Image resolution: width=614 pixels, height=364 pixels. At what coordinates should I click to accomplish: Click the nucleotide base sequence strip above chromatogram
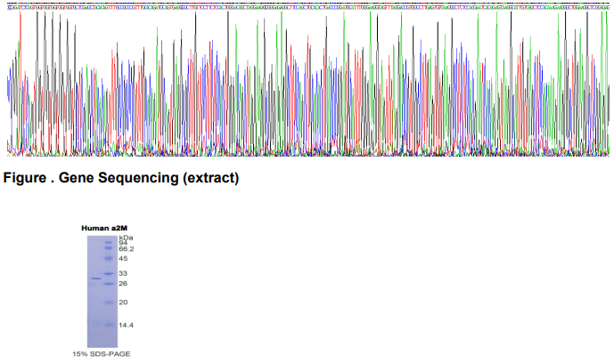click(307, 4)
